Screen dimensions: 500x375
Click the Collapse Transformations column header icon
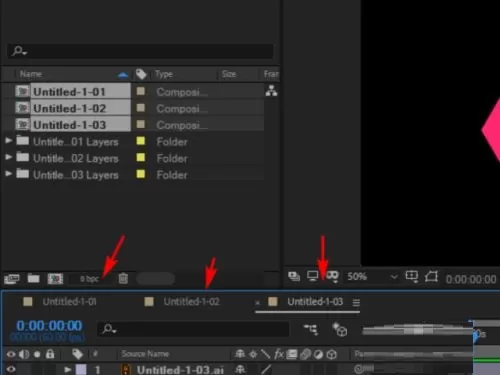[253, 354]
